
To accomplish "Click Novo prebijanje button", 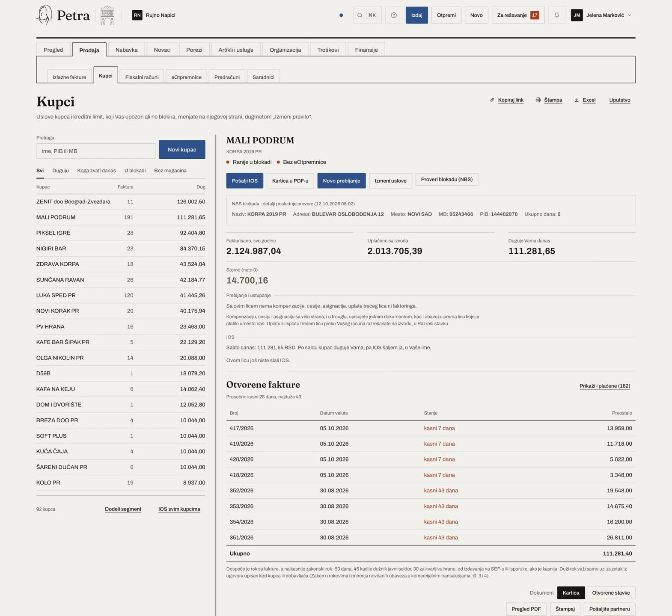I will point(341,181).
